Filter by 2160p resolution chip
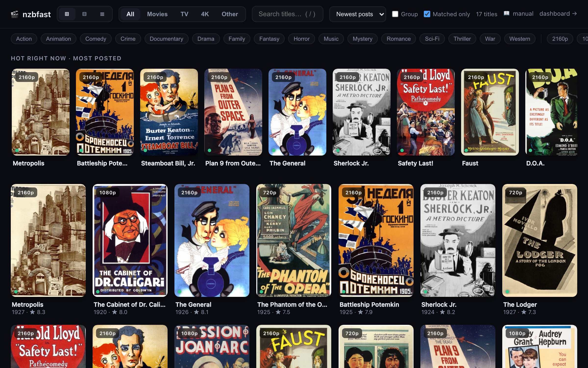588x368 pixels. click(560, 39)
